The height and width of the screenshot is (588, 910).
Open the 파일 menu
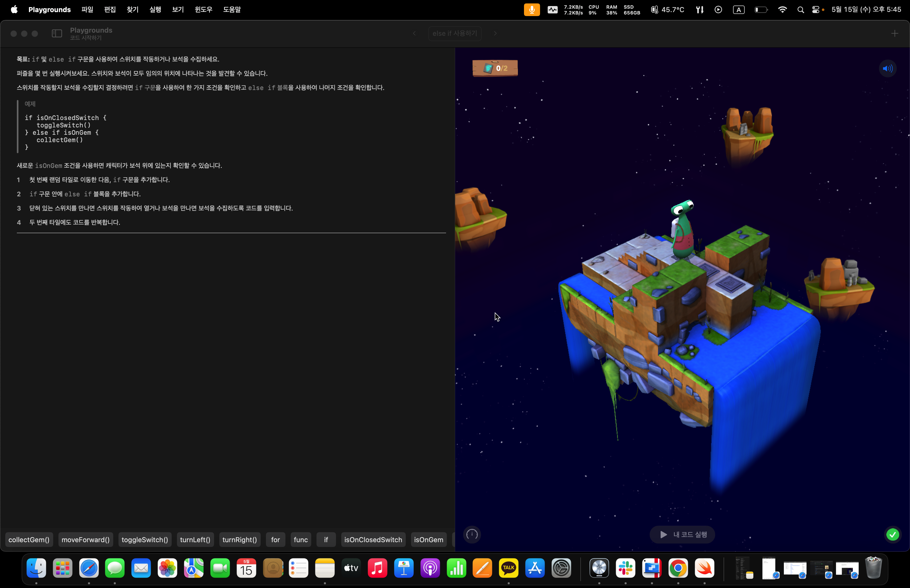[87, 9]
